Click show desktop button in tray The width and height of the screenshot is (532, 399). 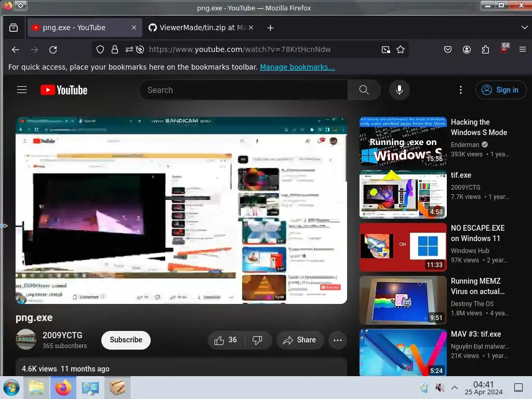point(518,388)
